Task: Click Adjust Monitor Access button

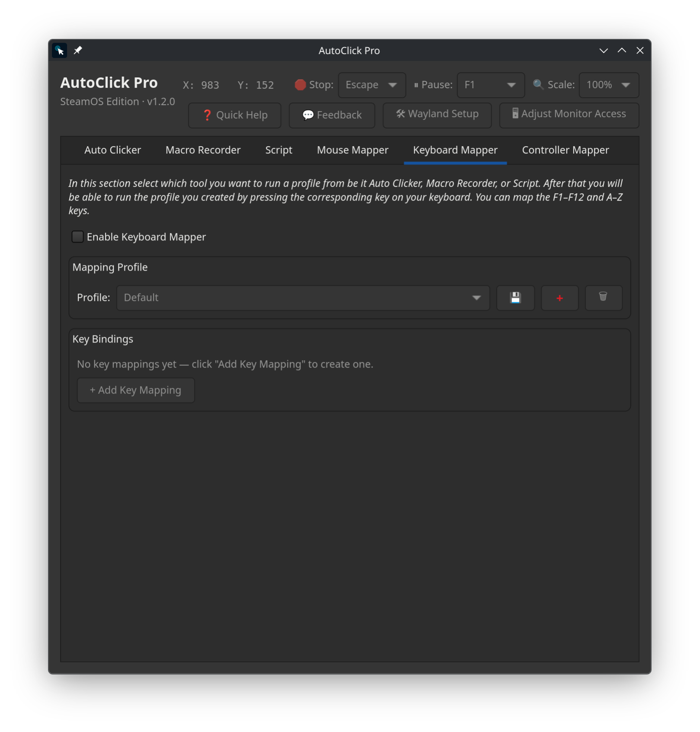Action: point(569,115)
